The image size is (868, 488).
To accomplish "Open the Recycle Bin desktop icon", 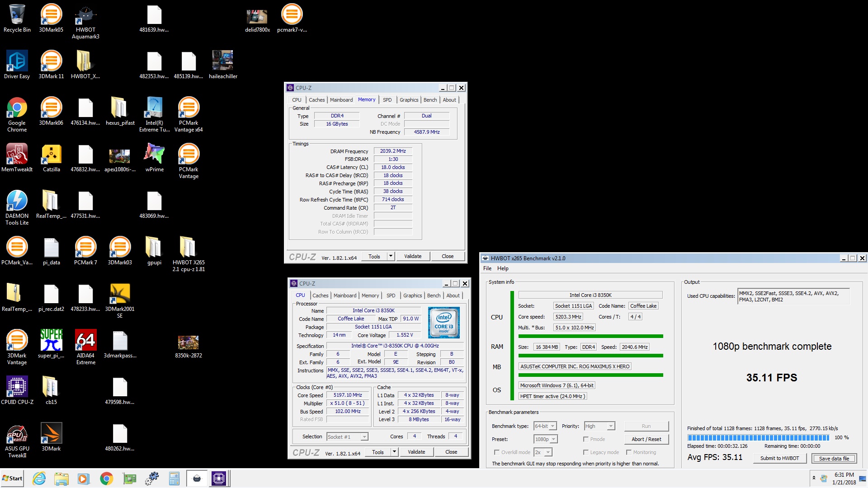I will point(17,18).
